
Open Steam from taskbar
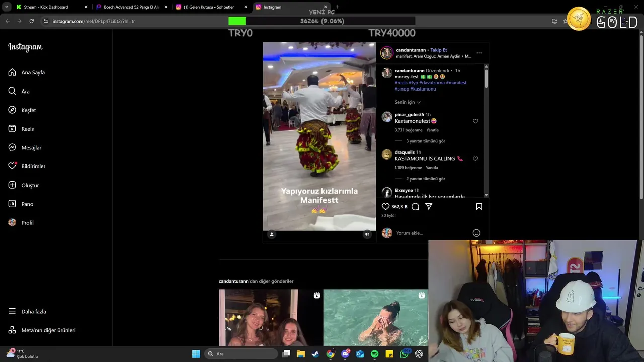315,354
